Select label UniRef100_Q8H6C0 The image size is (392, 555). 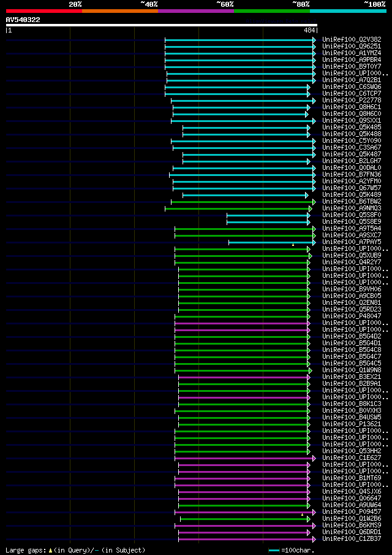(352, 114)
